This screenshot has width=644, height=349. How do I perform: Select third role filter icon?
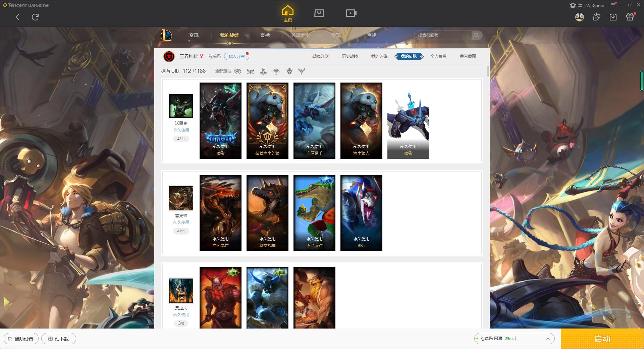click(263, 71)
